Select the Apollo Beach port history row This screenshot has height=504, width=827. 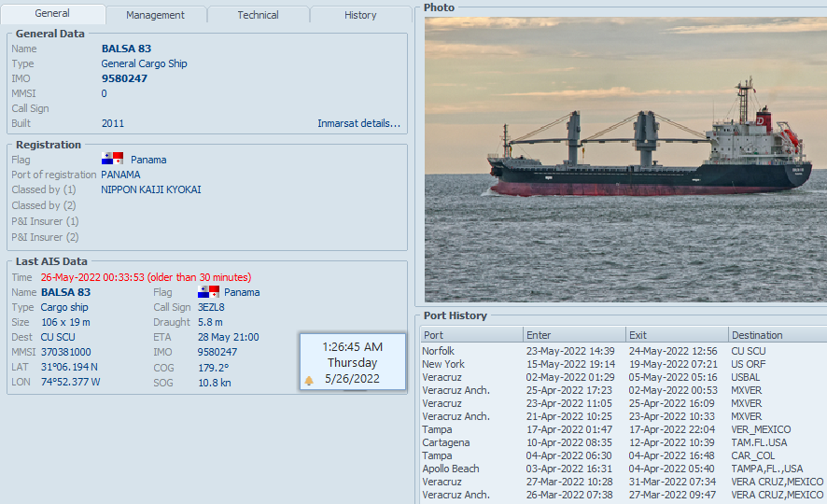click(x=624, y=469)
